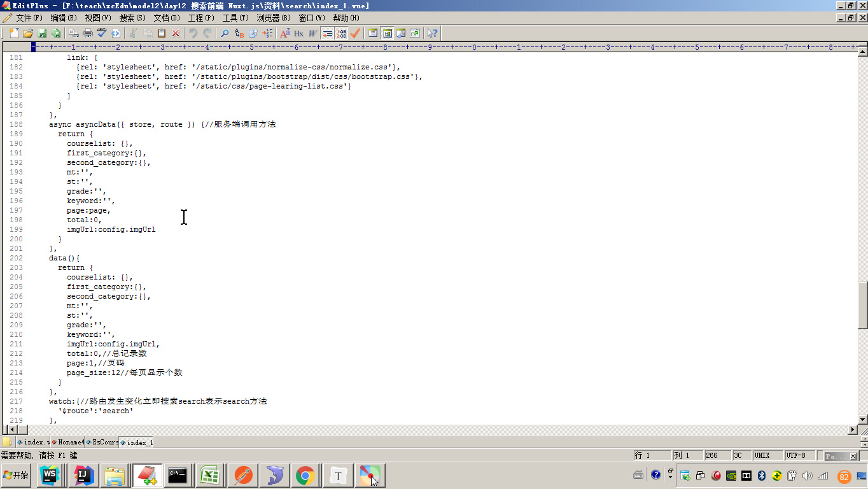The width and height of the screenshot is (868, 489).
Task: Launch IntelliJ IDEA from the taskbar
Action: [83, 476]
